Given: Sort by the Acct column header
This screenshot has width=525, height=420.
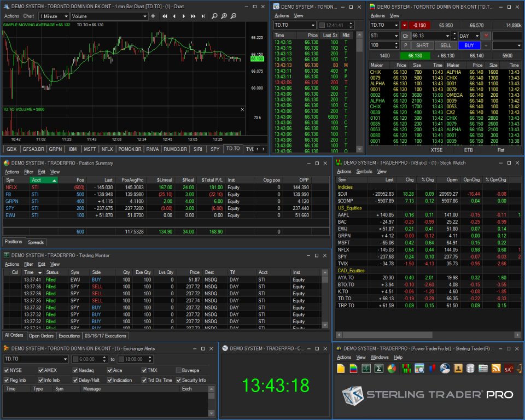Looking at the screenshot, I should [x=44, y=180].
